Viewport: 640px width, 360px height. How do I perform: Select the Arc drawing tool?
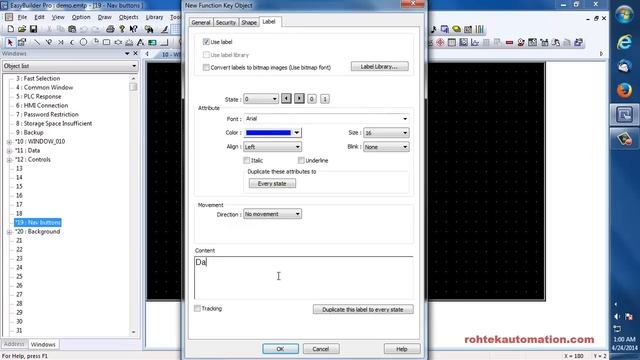tap(72, 42)
